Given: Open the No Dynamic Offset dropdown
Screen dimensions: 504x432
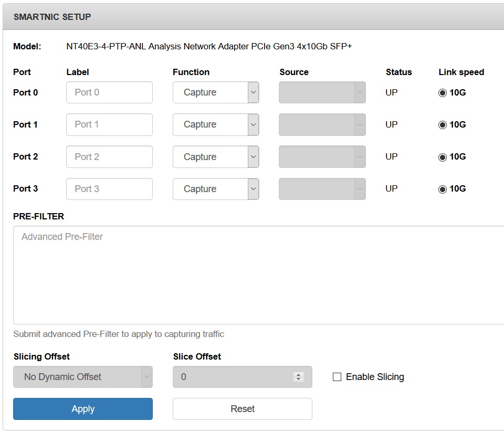Looking at the screenshot, I should point(83,377).
